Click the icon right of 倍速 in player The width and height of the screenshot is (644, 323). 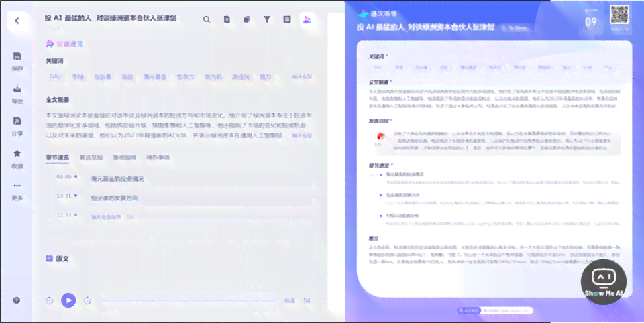[x=307, y=301]
